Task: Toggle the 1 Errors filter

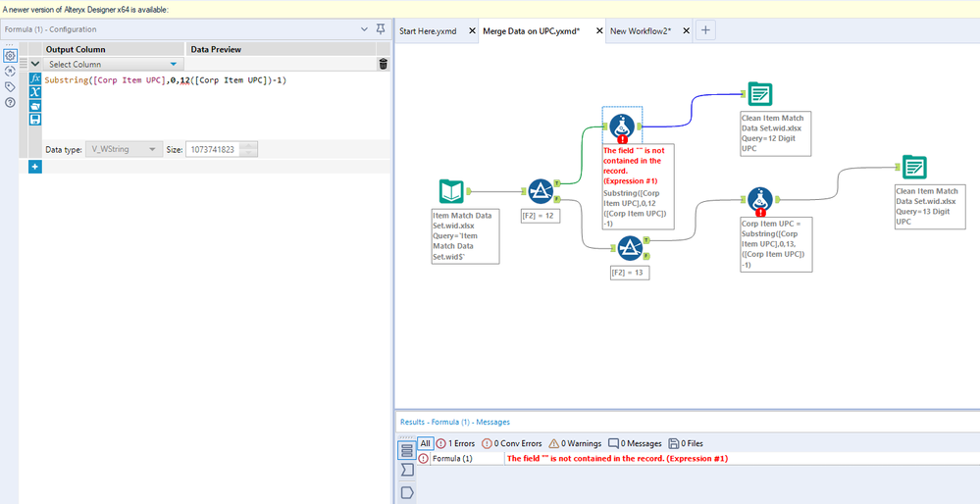Action: coord(455,443)
